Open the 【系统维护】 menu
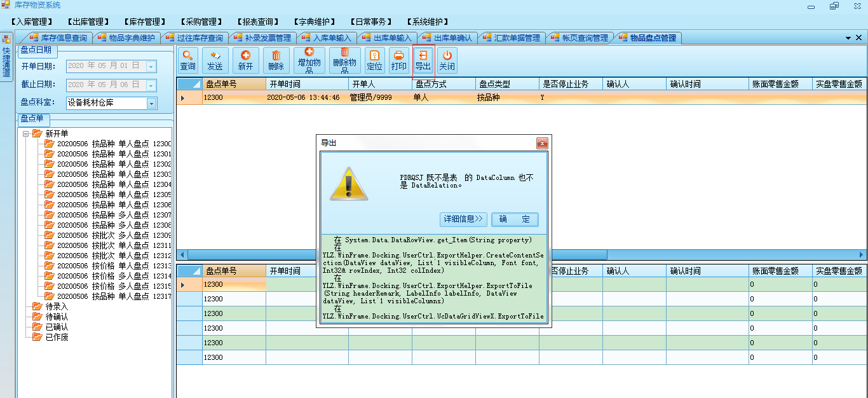The width and height of the screenshot is (868, 398). pos(428,22)
